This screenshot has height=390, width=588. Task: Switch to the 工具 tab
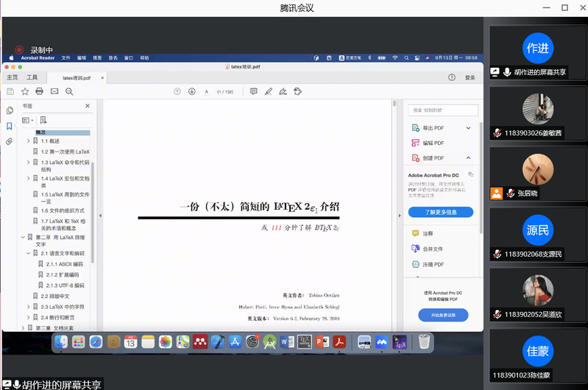(32, 77)
